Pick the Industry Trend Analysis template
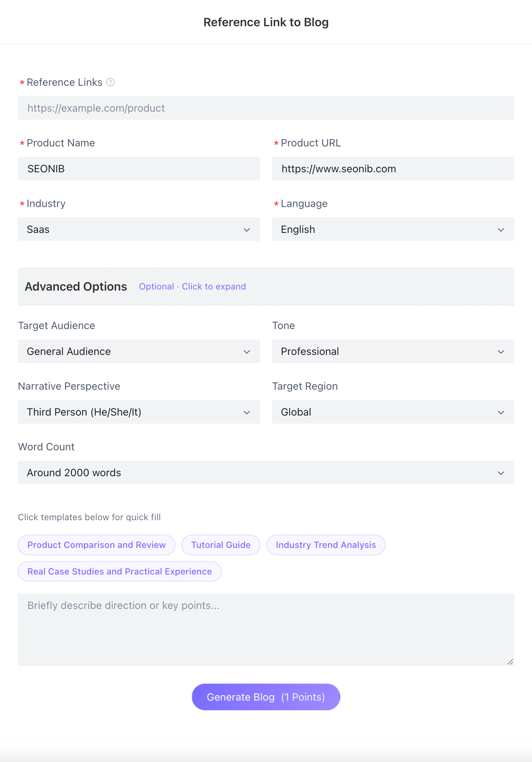The width and height of the screenshot is (532, 762). pos(326,545)
